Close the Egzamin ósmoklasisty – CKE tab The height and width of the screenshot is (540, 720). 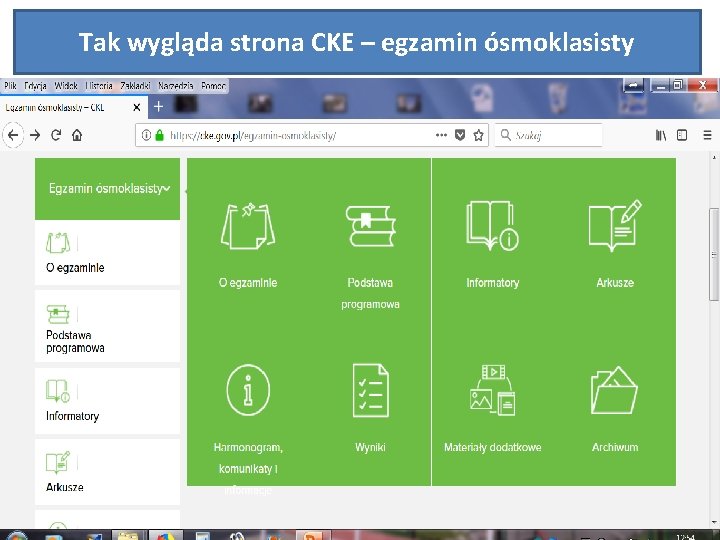(x=136, y=107)
